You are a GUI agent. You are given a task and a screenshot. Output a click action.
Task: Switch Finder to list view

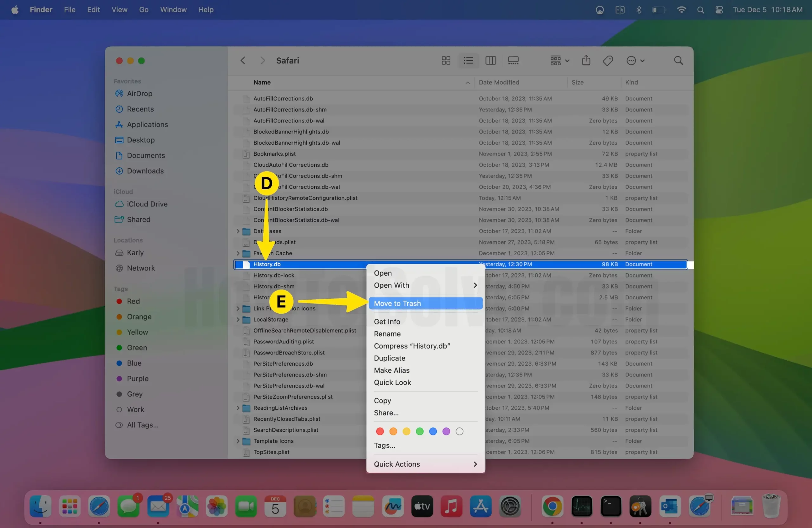(x=468, y=60)
